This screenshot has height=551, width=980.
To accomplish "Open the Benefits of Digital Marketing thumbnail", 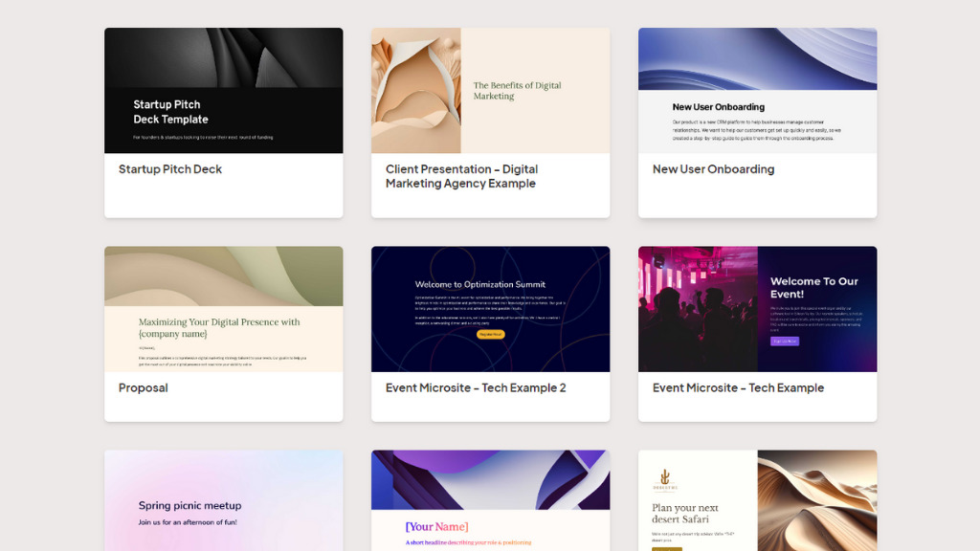I will coord(491,91).
